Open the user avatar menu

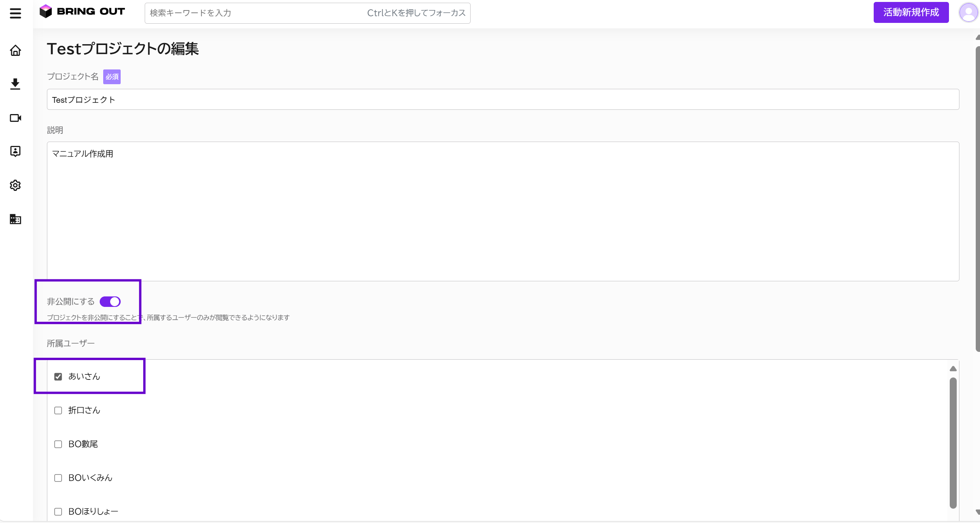pyautogui.click(x=968, y=13)
